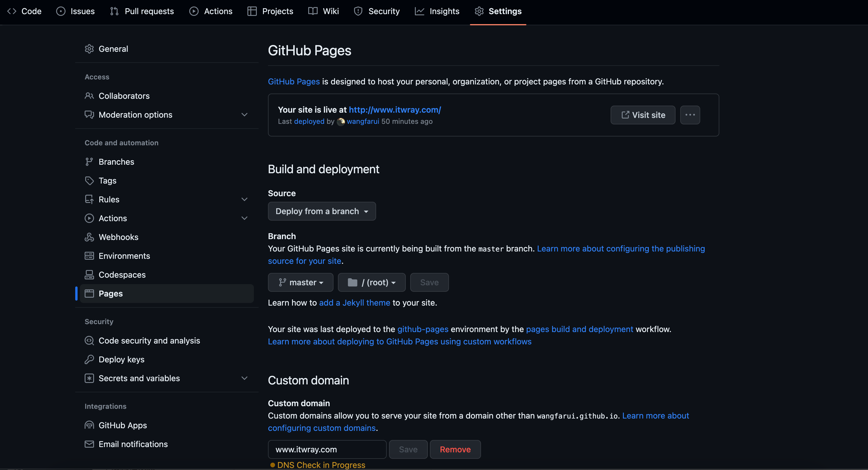
Task: Click the Collaborators people icon
Action: (89, 96)
